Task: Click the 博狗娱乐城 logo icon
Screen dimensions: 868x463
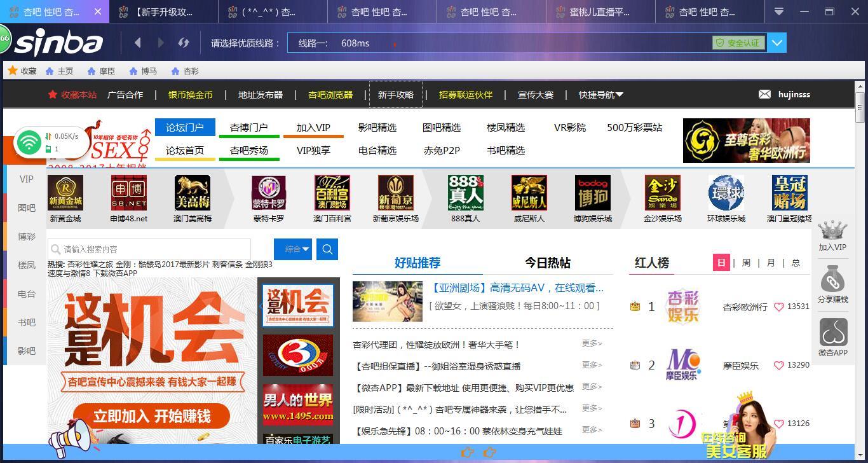Action: 593,193
